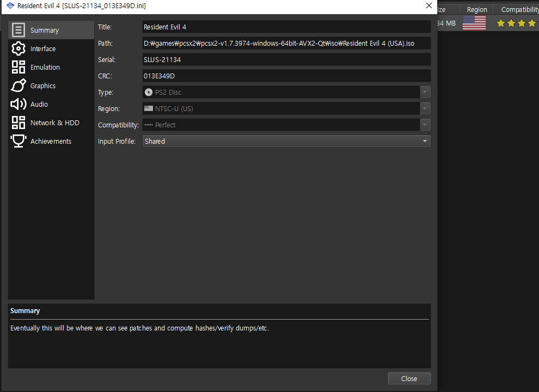Image resolution: width=539 pixels, height=392 pixels.
Task: Click the 'Compatibility:' label
Action: point(118,125)
